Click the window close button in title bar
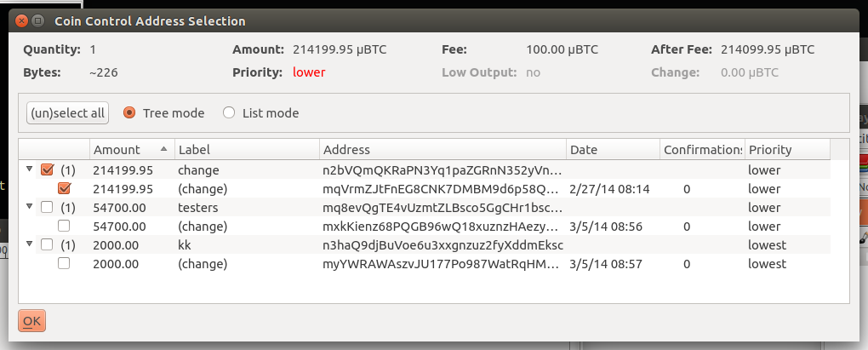Screen dimensions: 868x350 [21, 21]
